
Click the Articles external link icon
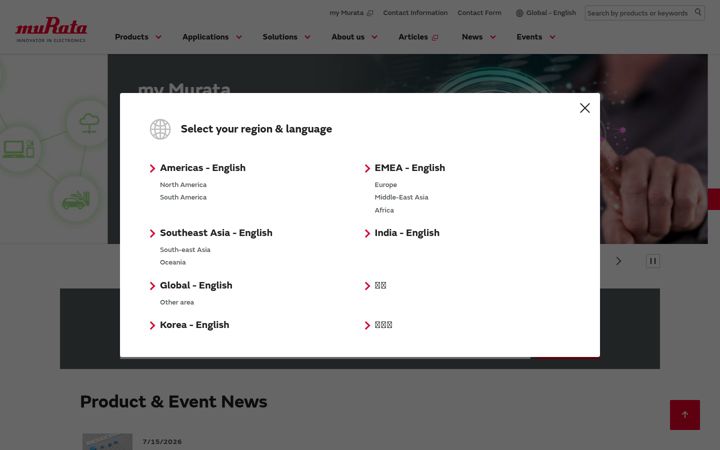[x=435, y=38]
